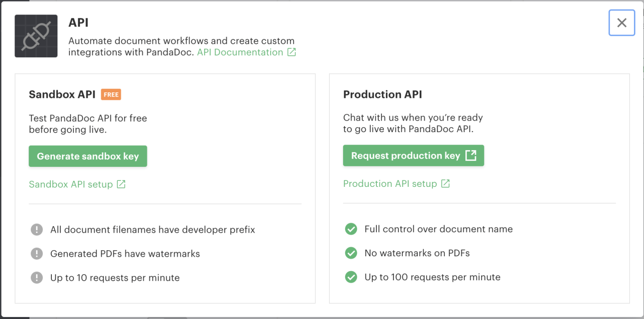Click checkmark beside No watermarks on PDFs
Viewport: 644px width, 319px height.
click(x=351, y=253)
